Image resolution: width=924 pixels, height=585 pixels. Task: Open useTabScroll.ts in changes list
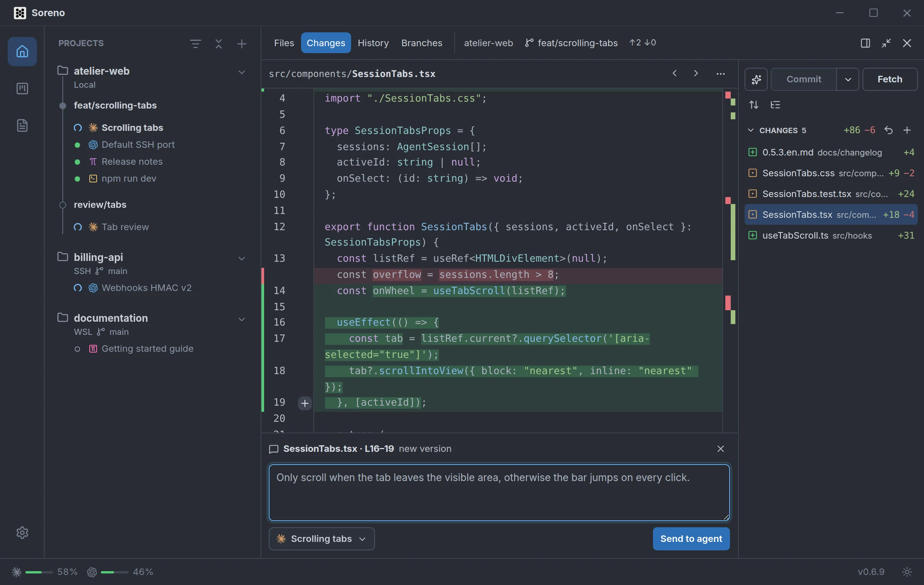(831, 236)
